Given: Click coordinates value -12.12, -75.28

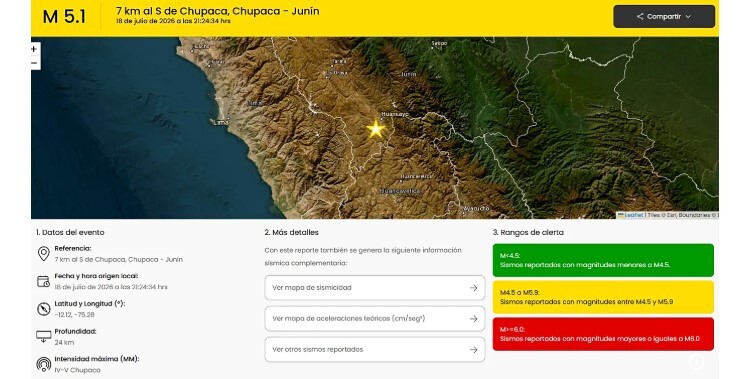Looking at the screenshot, I should pyautogui.click(x=74, y=315).
